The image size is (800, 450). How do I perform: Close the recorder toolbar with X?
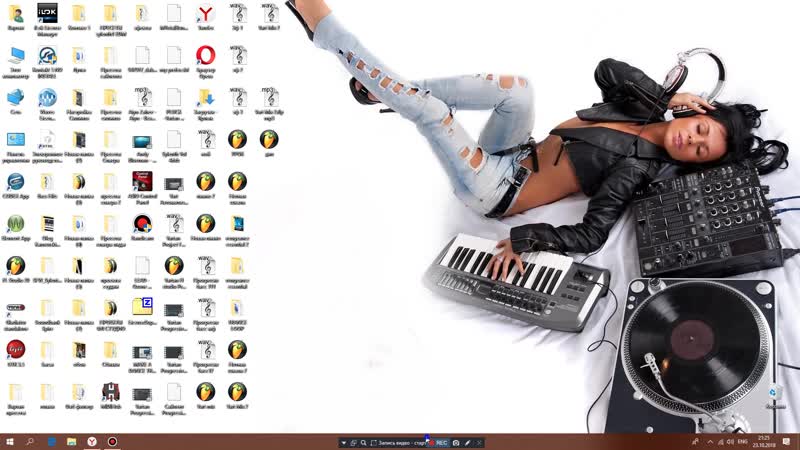click(x=479, y=443)
